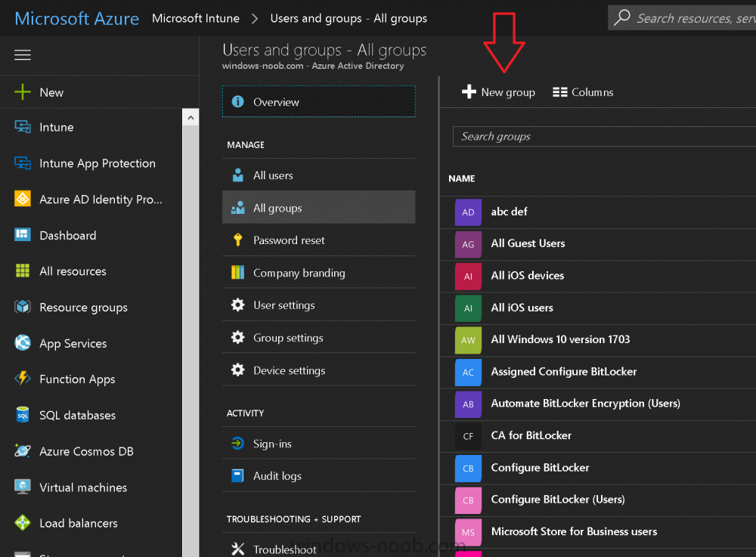Open the hamburger menu icon
The image size is (756, 557).
click(23, 55)
